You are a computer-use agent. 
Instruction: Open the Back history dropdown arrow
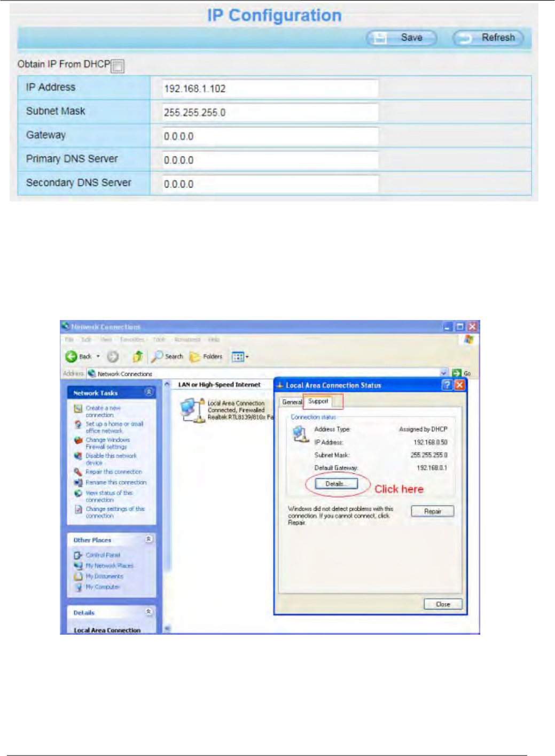(98, 356)
